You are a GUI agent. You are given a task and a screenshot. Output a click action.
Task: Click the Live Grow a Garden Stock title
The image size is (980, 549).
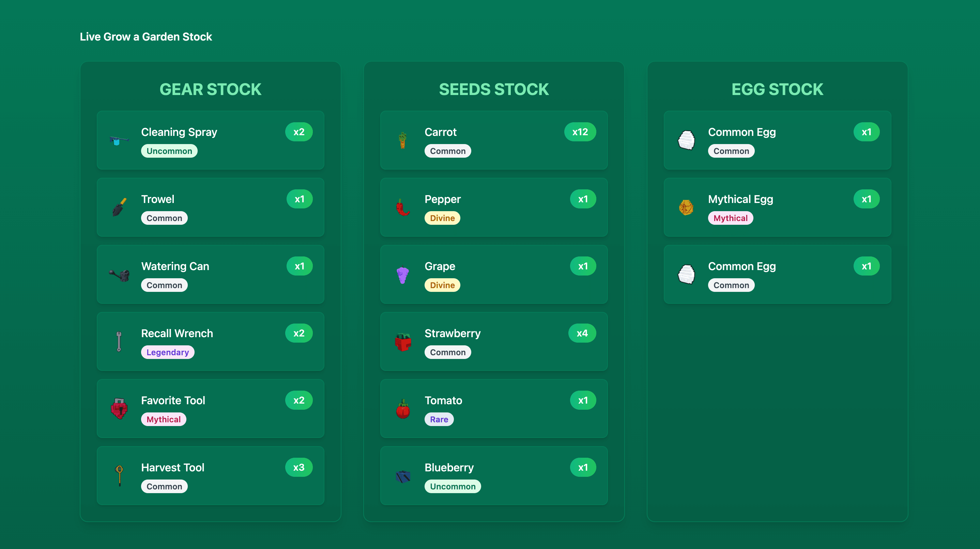(x=146, y=37)
